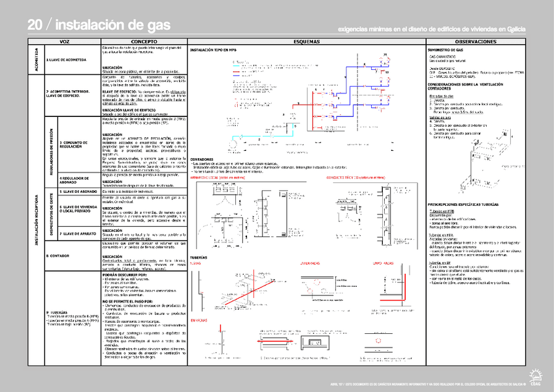Click the red "VISTAS" label

point(195,263)
